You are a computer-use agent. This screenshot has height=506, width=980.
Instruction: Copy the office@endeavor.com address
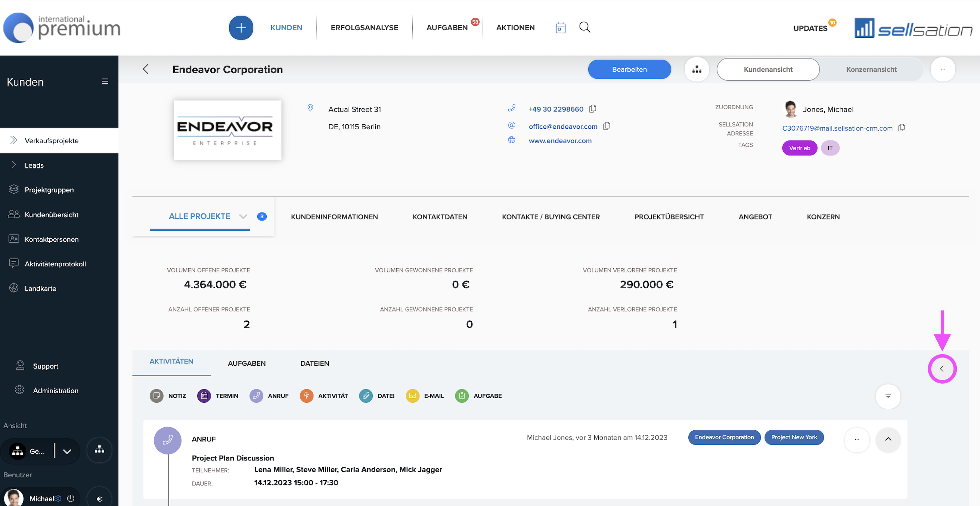pyautogui.click(x=607, y=126)
